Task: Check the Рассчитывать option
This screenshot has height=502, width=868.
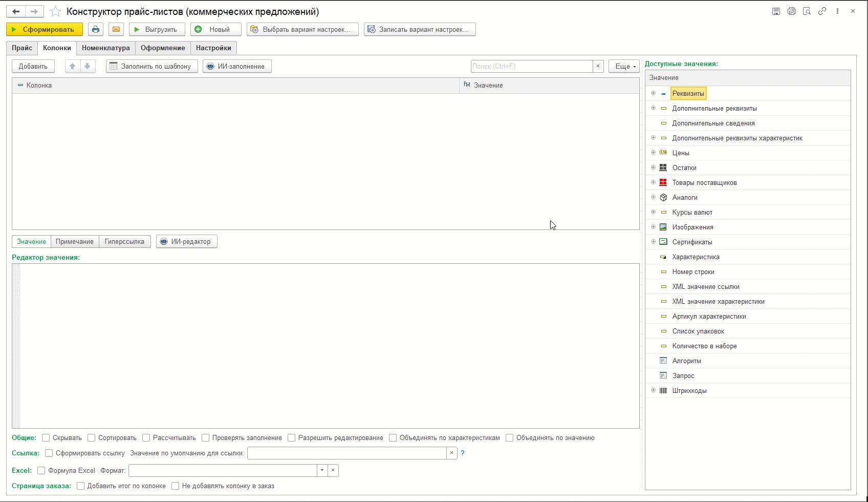Action: [x=146, y=437]
